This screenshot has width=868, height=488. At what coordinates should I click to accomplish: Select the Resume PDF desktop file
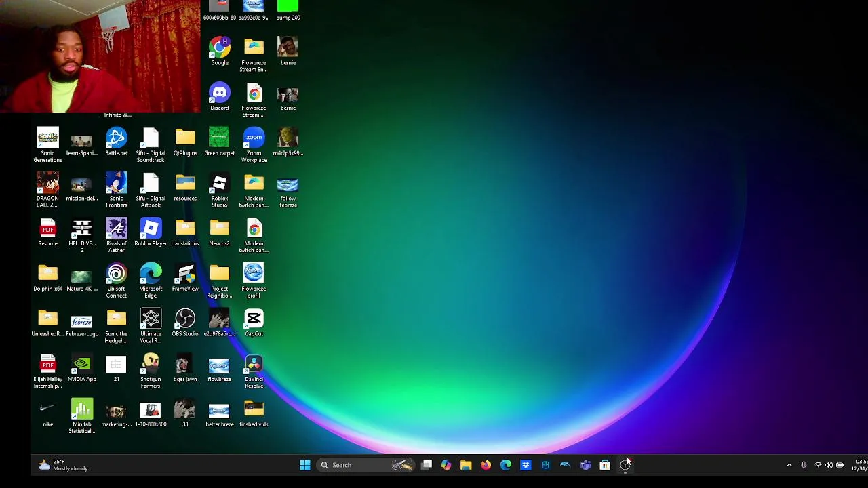pos(47,232)
